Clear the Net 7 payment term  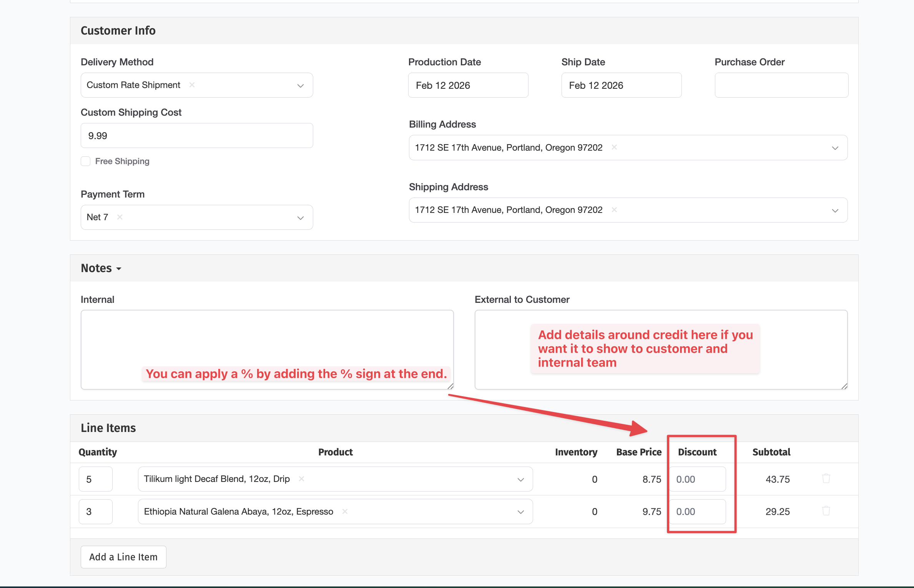(120, 217)
